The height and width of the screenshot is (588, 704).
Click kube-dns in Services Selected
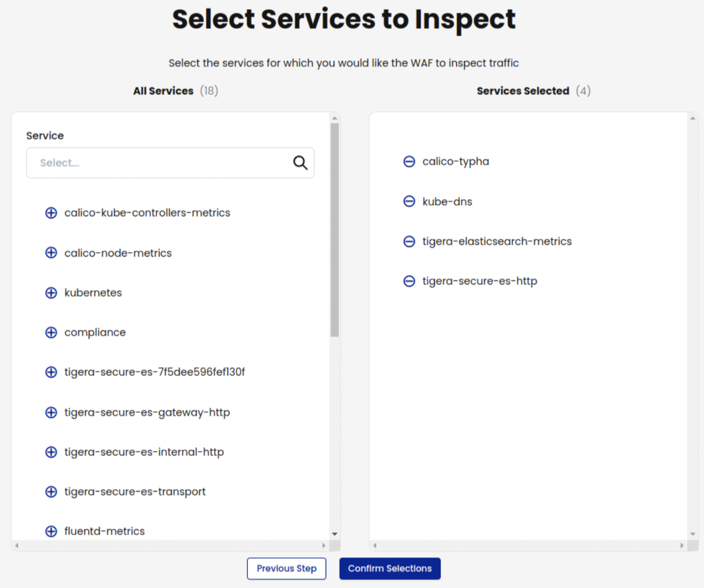pos(447,202)
